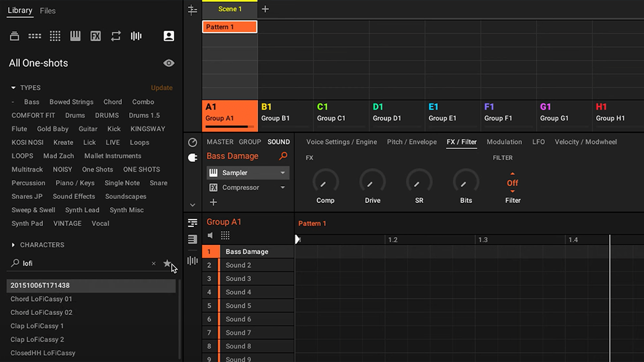The image size is (644, 362).
Task: Mute Group A1 with the speaker icon
Action: 211,236
